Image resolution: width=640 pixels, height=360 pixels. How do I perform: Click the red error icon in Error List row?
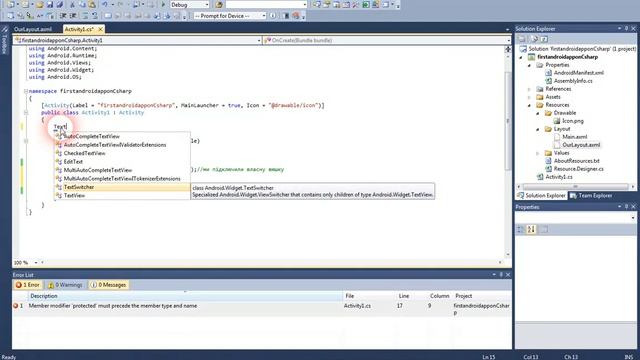pyautogui.click(x=16, y=306)
